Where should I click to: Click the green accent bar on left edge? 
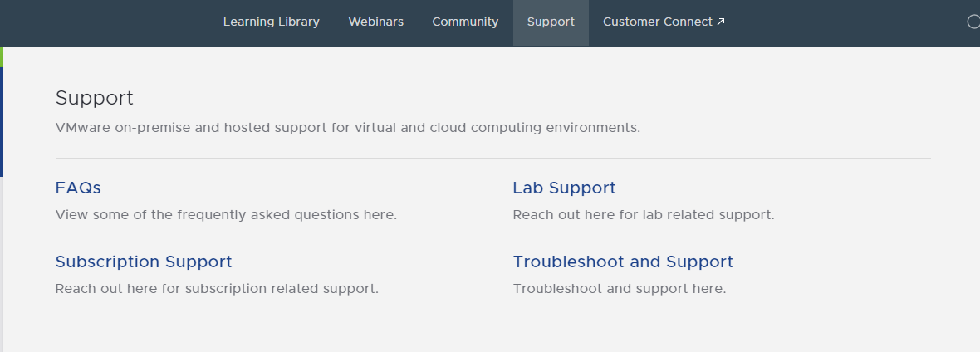pos(2,57)
